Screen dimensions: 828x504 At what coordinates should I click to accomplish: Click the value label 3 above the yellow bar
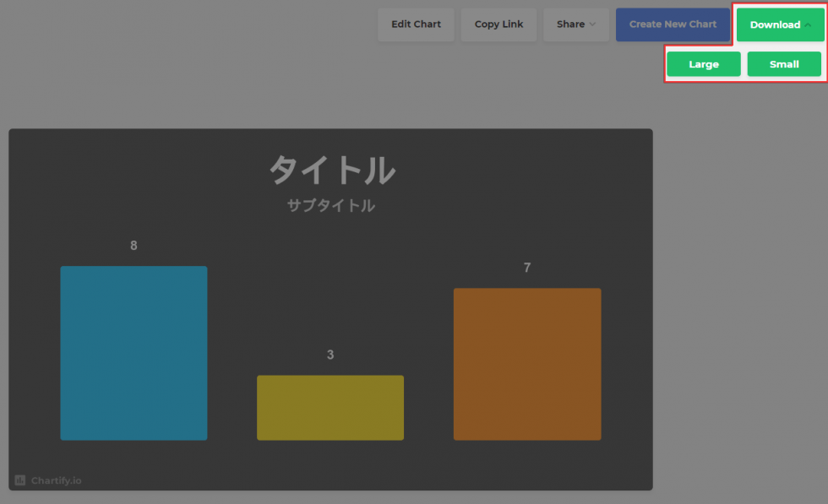click(330, 355)
